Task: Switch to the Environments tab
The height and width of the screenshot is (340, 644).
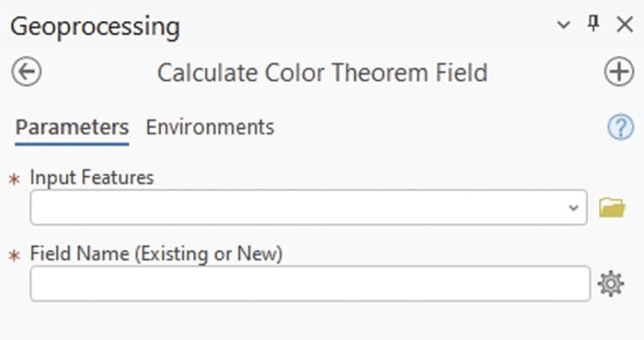Action: pos(210,128)
